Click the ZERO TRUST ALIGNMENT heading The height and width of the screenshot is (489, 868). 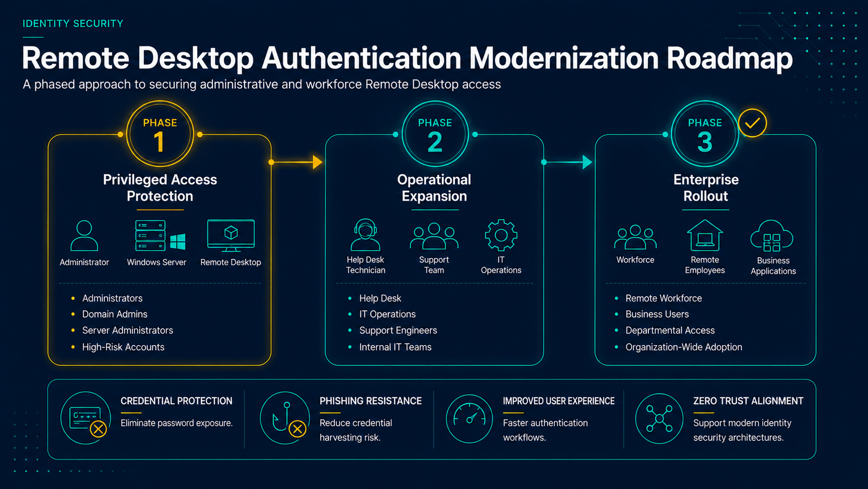pos(748,401)
